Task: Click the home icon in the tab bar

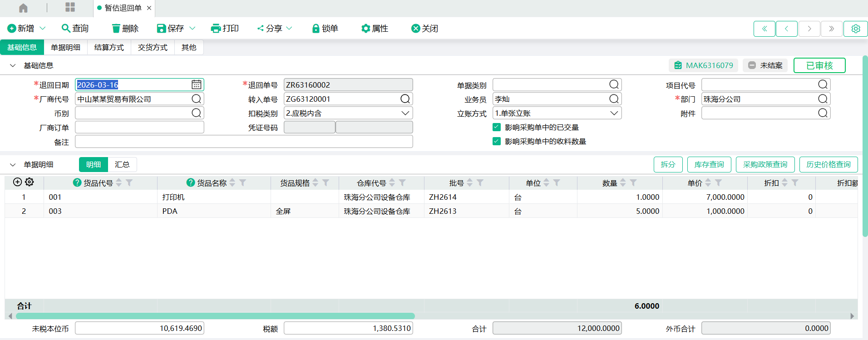Action: click(x=23, y=8)
